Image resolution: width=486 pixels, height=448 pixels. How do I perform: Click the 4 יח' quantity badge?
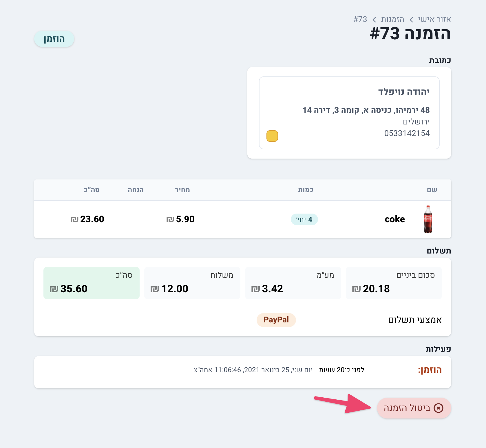pyautogui.click(x=304, y=219)
